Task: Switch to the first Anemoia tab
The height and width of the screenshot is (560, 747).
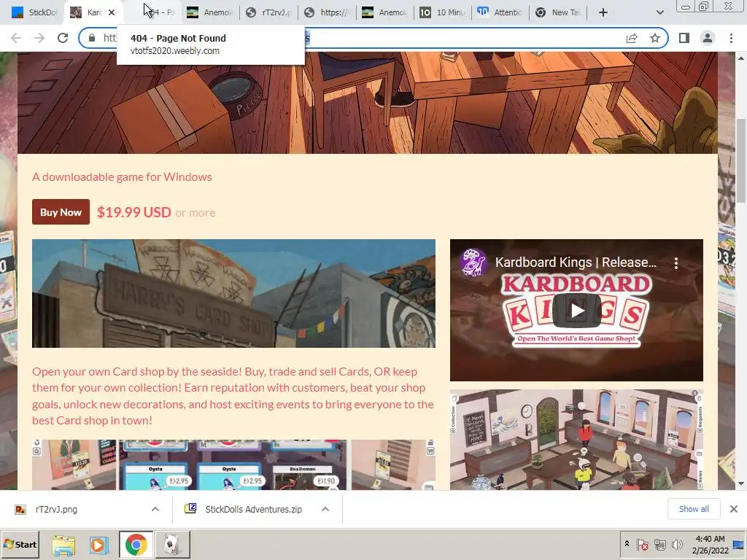Action: point(211,13)
